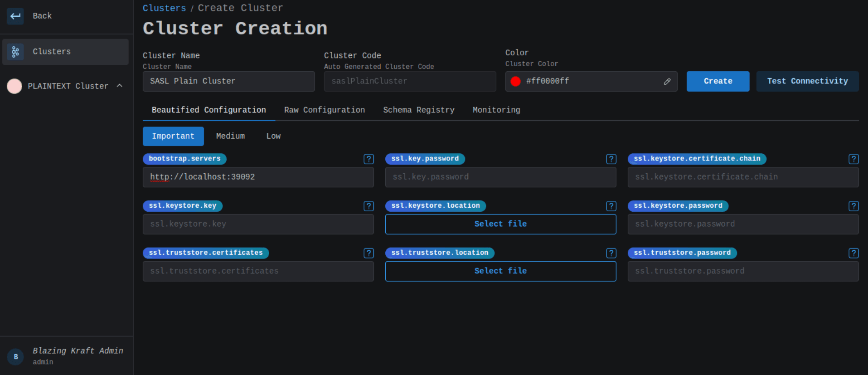
Task: Focus the ssl.truststore.password input
Action: click(743, 271)
